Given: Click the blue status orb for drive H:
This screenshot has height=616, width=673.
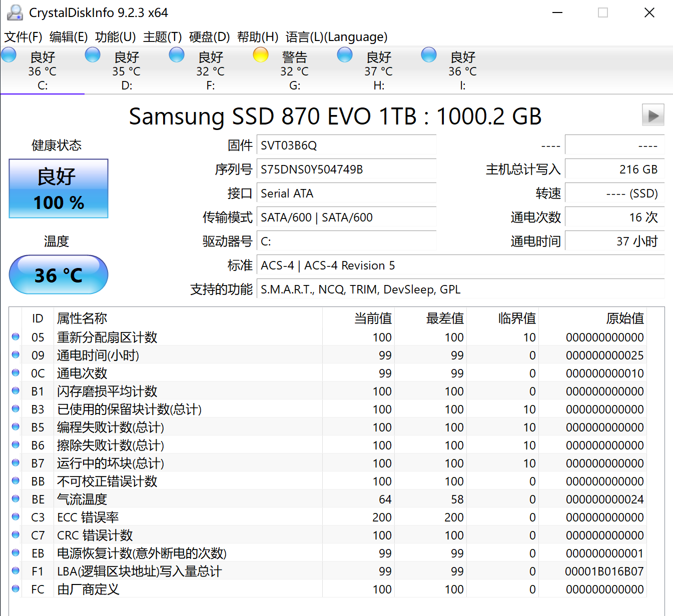Looking at the screenshot, I should (345, 55).
